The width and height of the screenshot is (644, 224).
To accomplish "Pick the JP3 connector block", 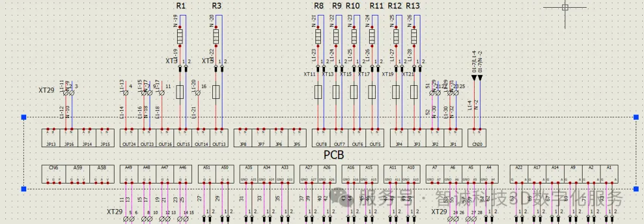I will coord(417,138).
